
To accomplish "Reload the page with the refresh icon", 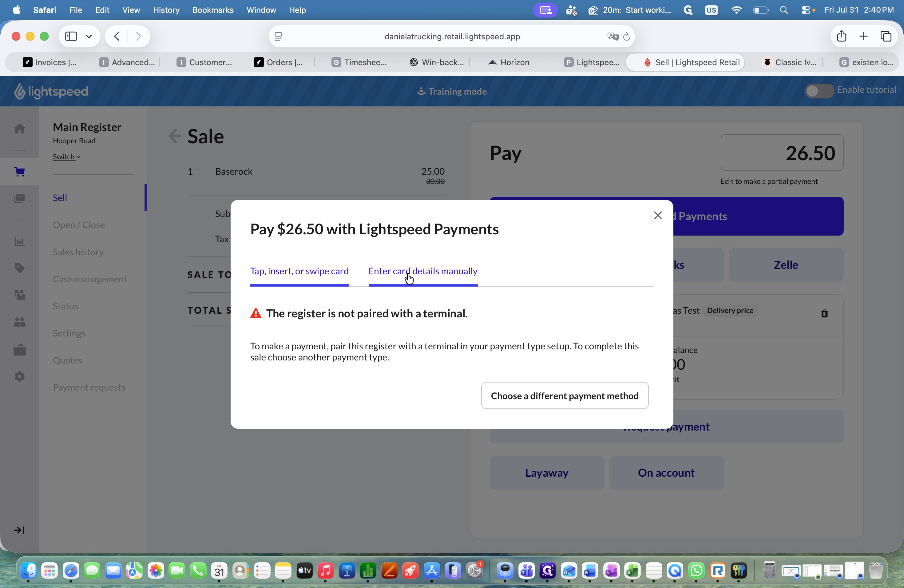I will 627,37.
